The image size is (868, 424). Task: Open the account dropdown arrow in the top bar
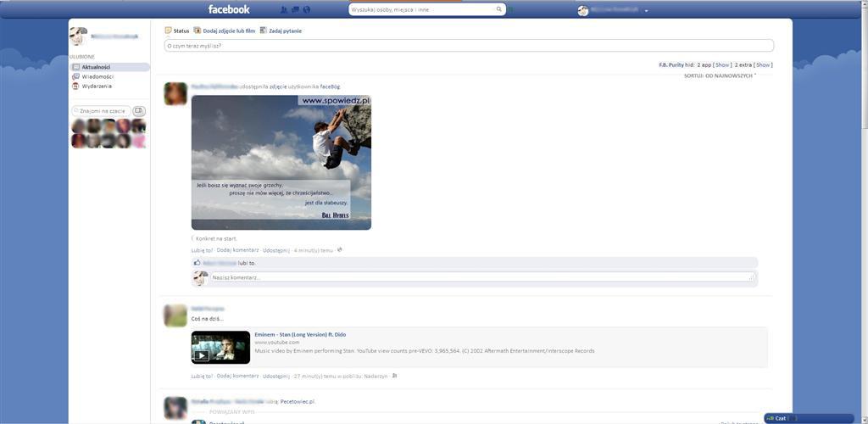coord(646,10)
